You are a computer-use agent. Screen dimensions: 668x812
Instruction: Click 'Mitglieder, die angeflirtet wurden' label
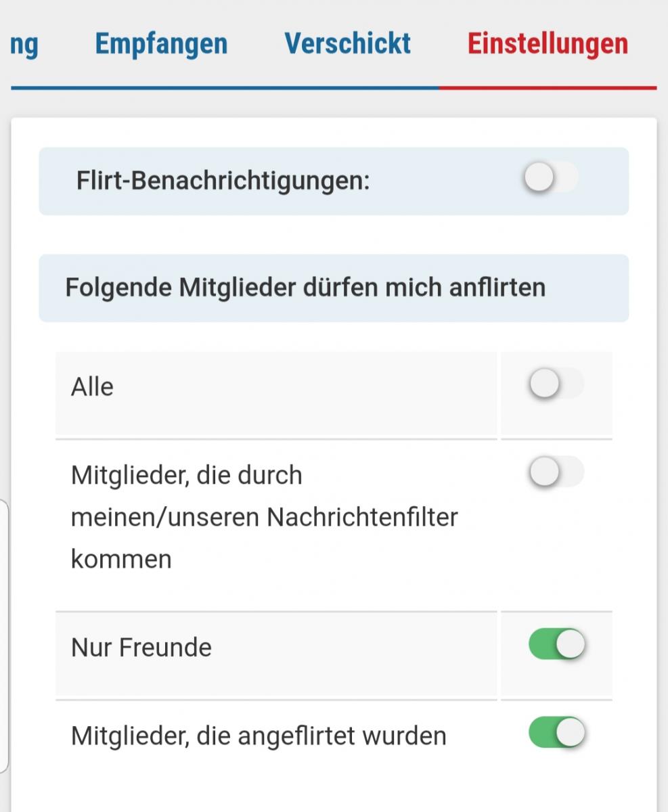click(259, 736)
